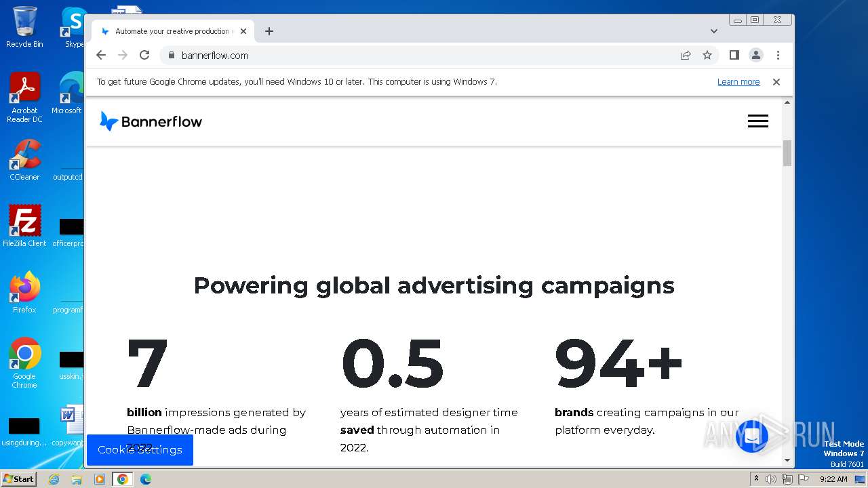This screenshot has width=868, height=488.
Task: Open Microsoft Edge from the taskbar
Action: 145,479
